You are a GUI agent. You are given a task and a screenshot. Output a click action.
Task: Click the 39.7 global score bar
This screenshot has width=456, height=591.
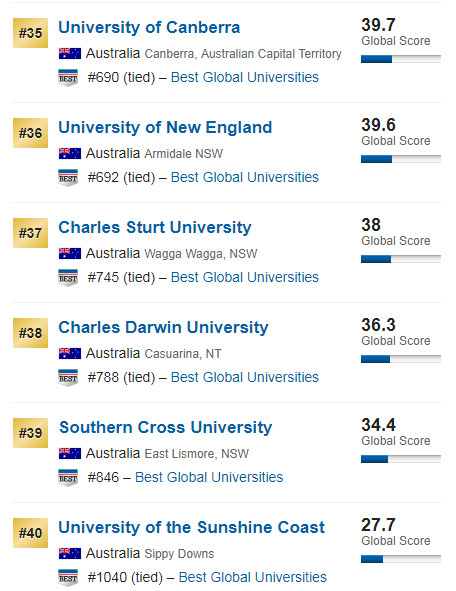pyautogui.click(x=401, y=59)
